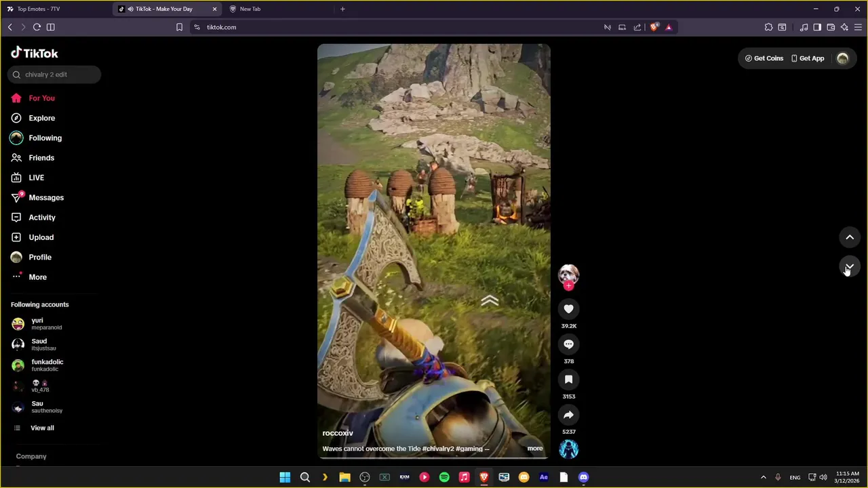This screenshot has height=488, width=868.
Task: Click the Get Coins button
Action: click(764, 58)
